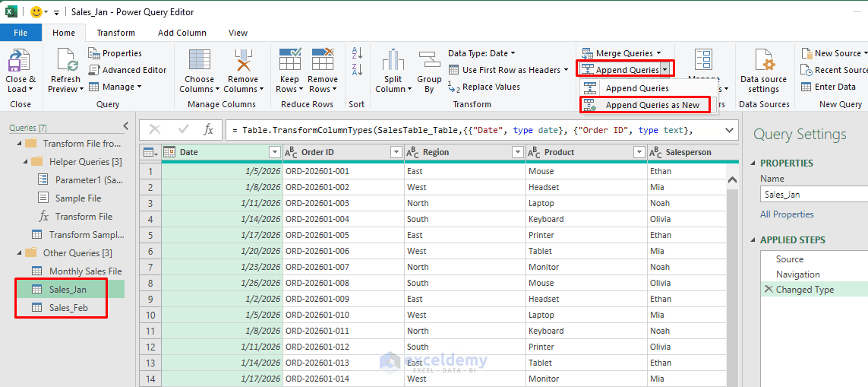
Task: Collapse the Queries pane
Action: click(125, 126)
